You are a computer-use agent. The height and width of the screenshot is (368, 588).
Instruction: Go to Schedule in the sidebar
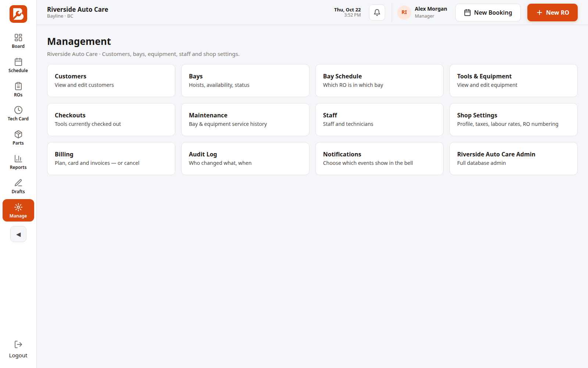point(18,66)
